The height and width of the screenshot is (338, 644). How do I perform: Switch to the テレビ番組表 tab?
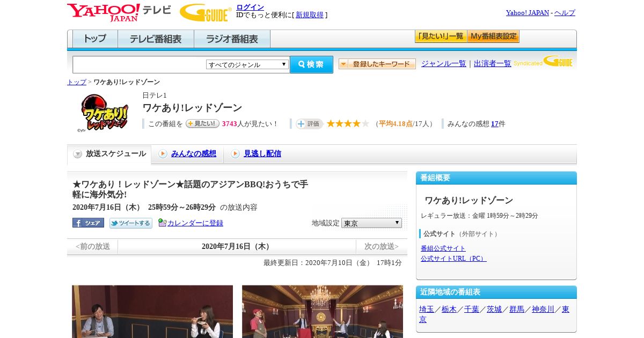point(156,39)
